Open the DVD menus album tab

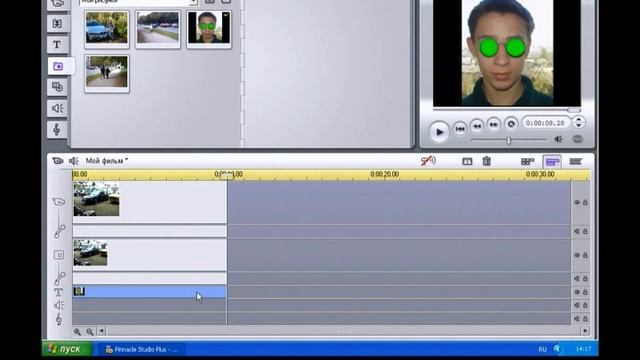pos(57,87)
